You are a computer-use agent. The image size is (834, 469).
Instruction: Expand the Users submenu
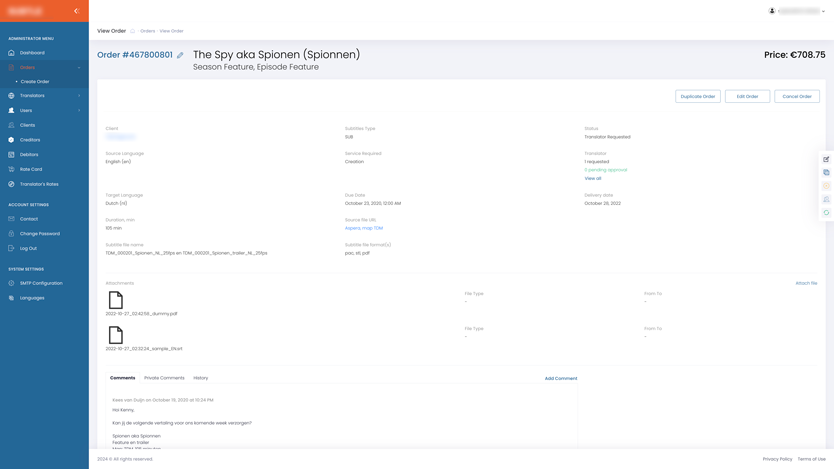[79, 111]
